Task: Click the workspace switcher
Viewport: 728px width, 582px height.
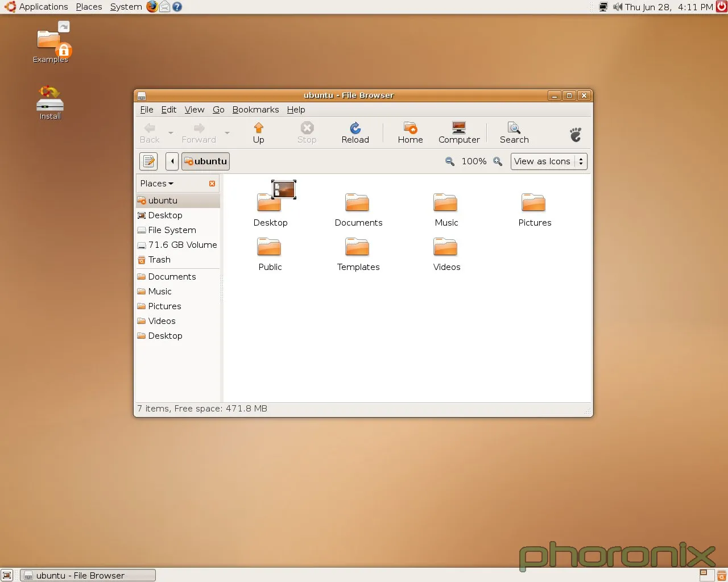Action: click(706, 575)
